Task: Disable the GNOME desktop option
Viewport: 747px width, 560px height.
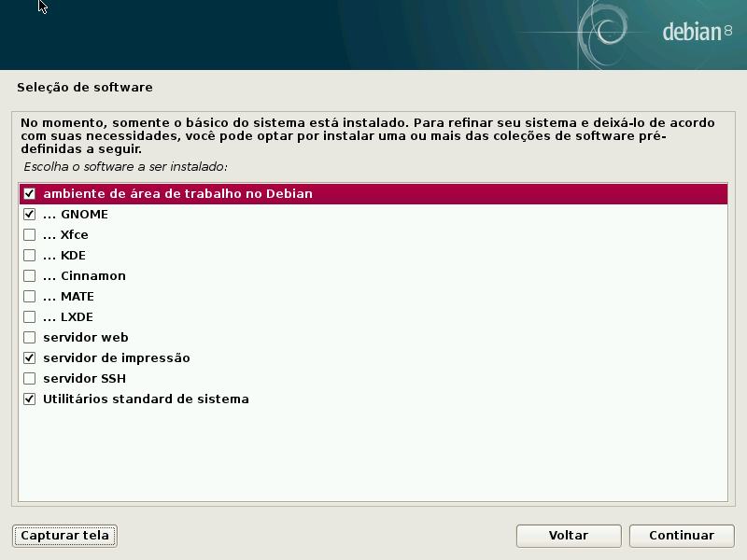Action: click(30, 215)
